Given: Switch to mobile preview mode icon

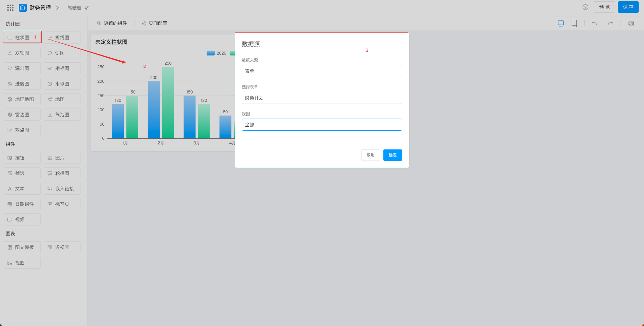Looking at the screenshot, I should point(574,23).
